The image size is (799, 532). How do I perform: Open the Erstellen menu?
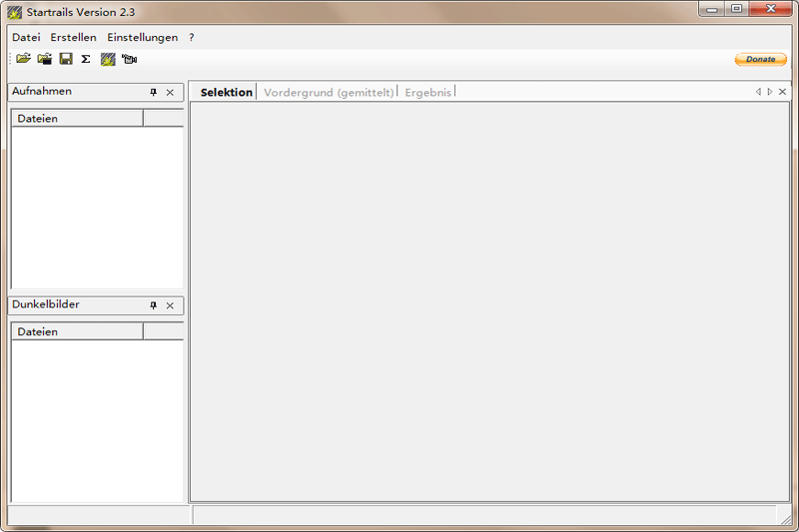tap(73, 37)
